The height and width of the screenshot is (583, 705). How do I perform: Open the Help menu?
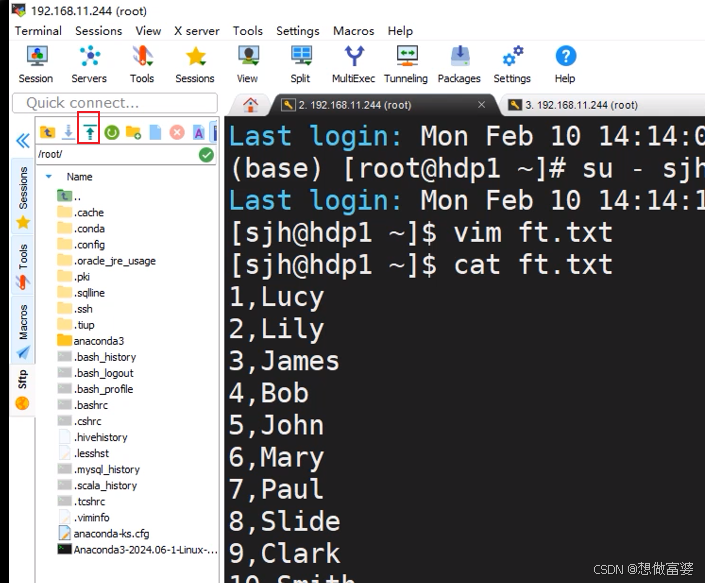(x=400, y=31)
